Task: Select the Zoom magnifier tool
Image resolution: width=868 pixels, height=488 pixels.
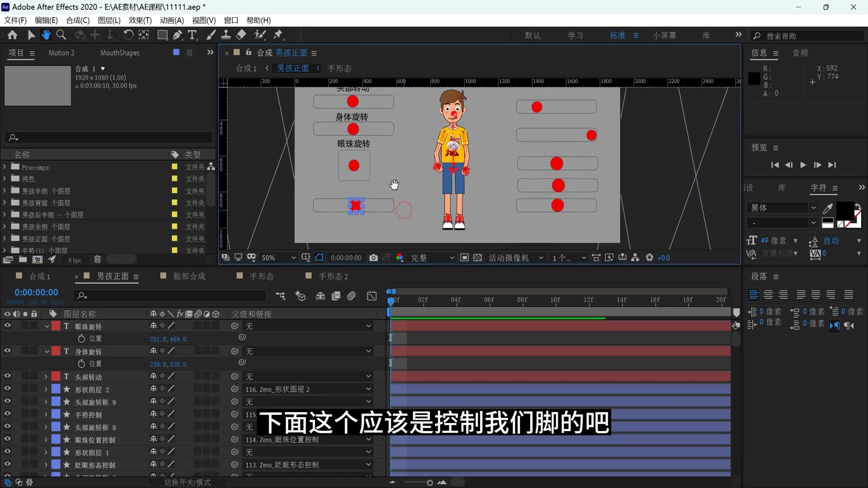Action: (x=61, y=35)
